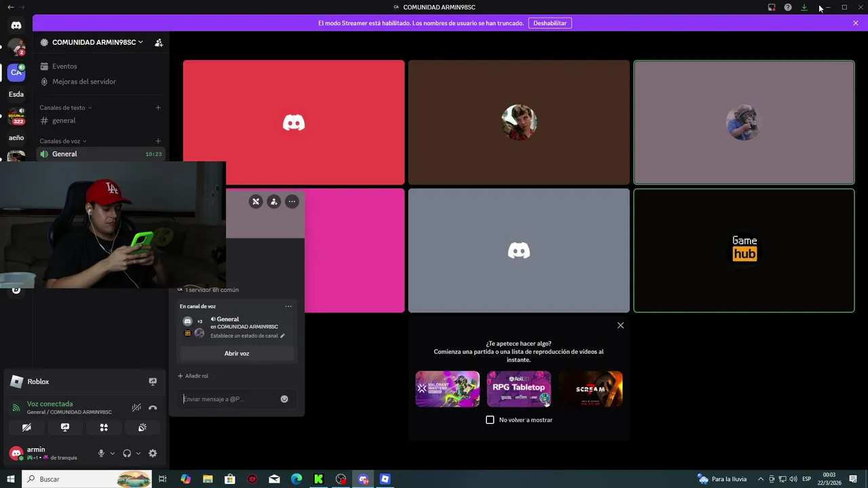This screenshot has height=488, width=868.
Task: Click Deshabilitar in Streamer mode banner
Action: (x=550, y=23)
